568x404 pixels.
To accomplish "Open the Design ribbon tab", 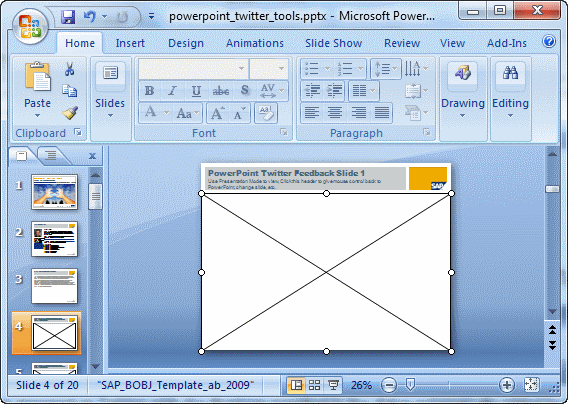I will click(x=186, y=43).
